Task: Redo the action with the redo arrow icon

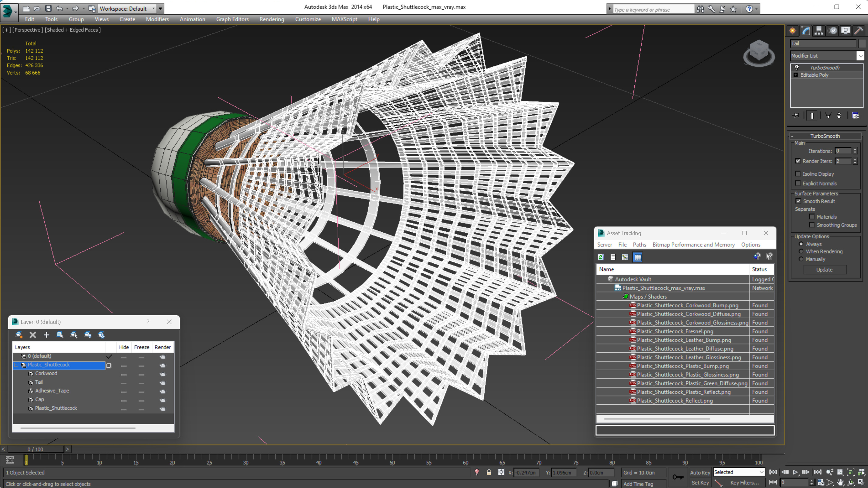Action: click(x=75, y=9)
